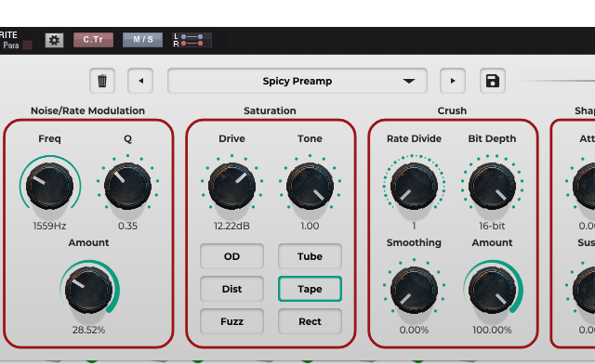Click the 16-bit depth value
Image resolution: width=595 pixels, height=364 pixels.
coord(492,226)
